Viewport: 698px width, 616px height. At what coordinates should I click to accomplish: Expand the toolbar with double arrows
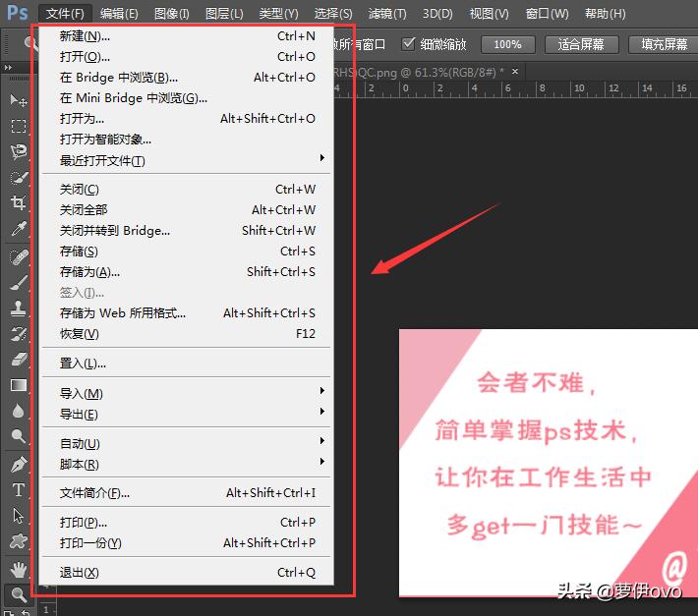click(x=8, y=68)
